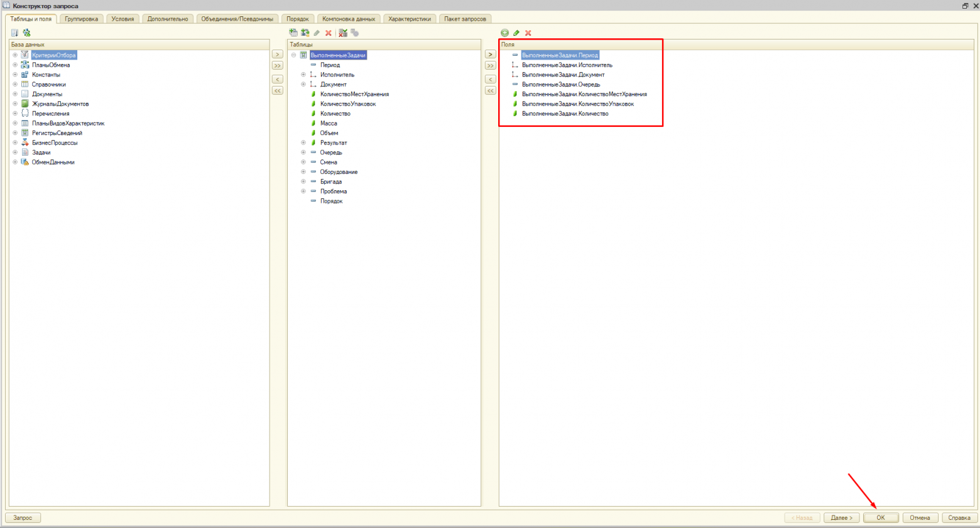Select the Порядок tab
Image resolution: width=980 pixels, height=528 pixels.
[298, 19]
